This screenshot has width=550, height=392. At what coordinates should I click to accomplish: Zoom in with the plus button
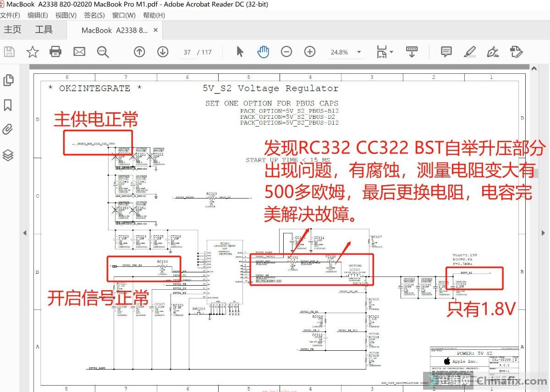click(310, 52)
